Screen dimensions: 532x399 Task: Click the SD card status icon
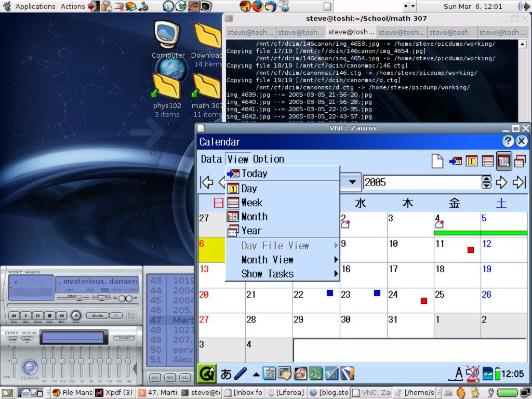coord(487,374)
